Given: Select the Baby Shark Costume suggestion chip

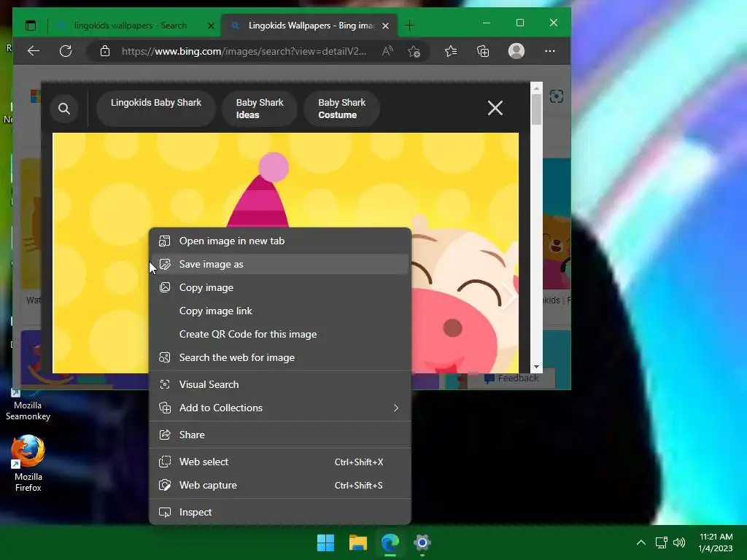Looking at the screenshot, I should [341, 109].
